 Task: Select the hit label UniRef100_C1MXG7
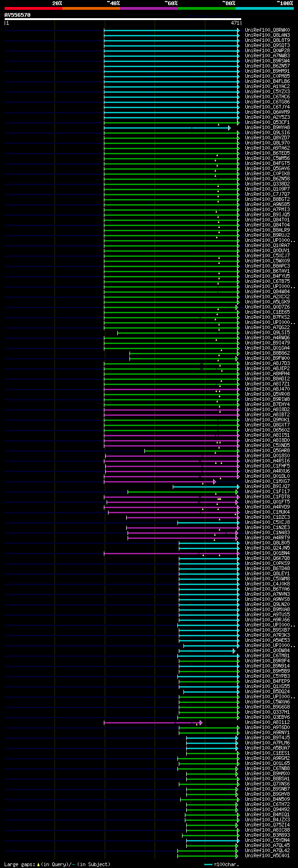click(x=267, y=481)
